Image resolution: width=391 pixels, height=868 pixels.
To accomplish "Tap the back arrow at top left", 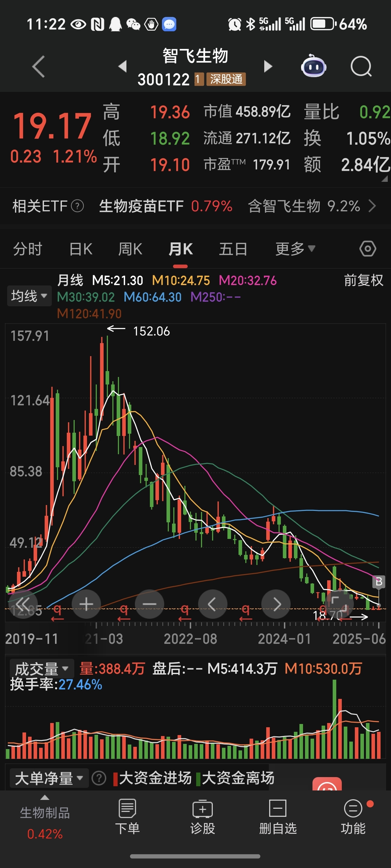I will pos(38,66).
